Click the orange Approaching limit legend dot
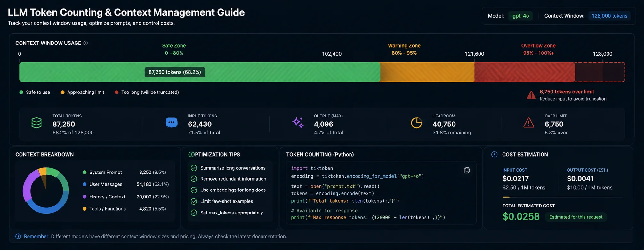Screen dimensions: 644x250 [62, 92]
